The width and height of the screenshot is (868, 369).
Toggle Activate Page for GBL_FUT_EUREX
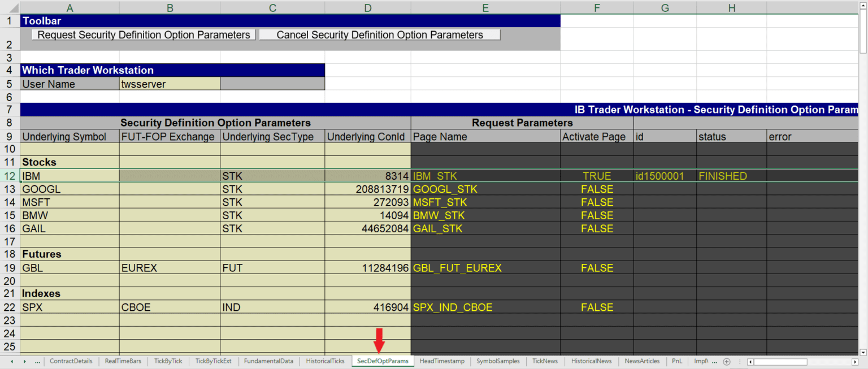click(x=597, y=268)
